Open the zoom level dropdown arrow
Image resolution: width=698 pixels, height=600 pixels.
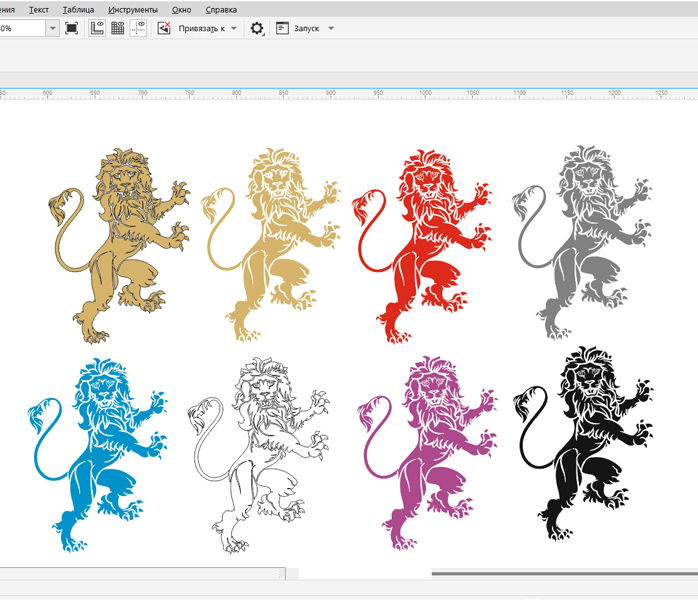point(52,29)
